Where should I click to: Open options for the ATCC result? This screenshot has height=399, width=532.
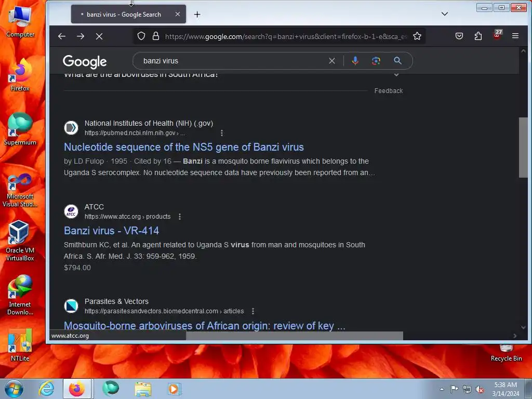[180, 217]
